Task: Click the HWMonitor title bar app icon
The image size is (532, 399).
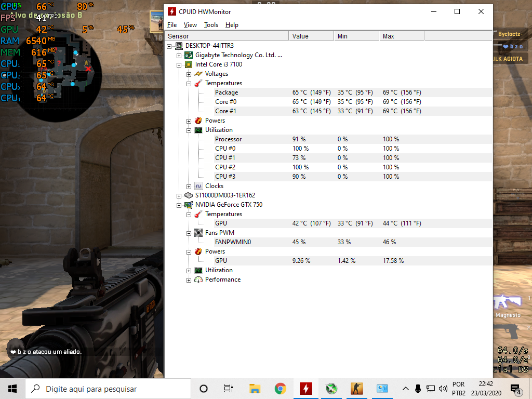Action: coord(172,11)
